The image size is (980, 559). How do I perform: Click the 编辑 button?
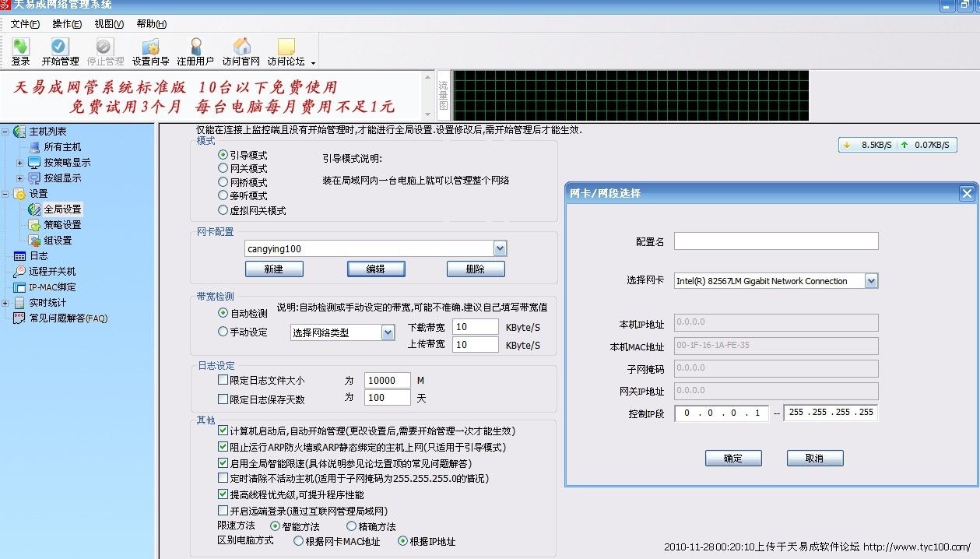pos(376,269)
